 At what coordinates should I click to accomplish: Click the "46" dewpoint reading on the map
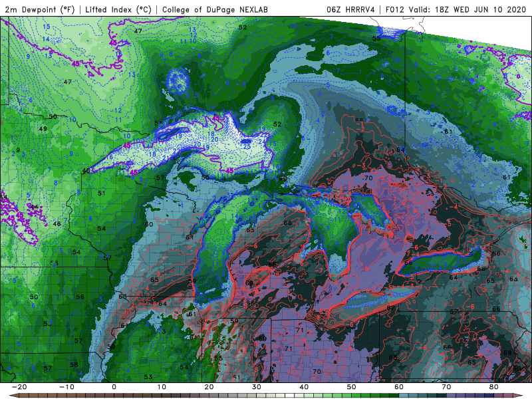coord(57,224)
